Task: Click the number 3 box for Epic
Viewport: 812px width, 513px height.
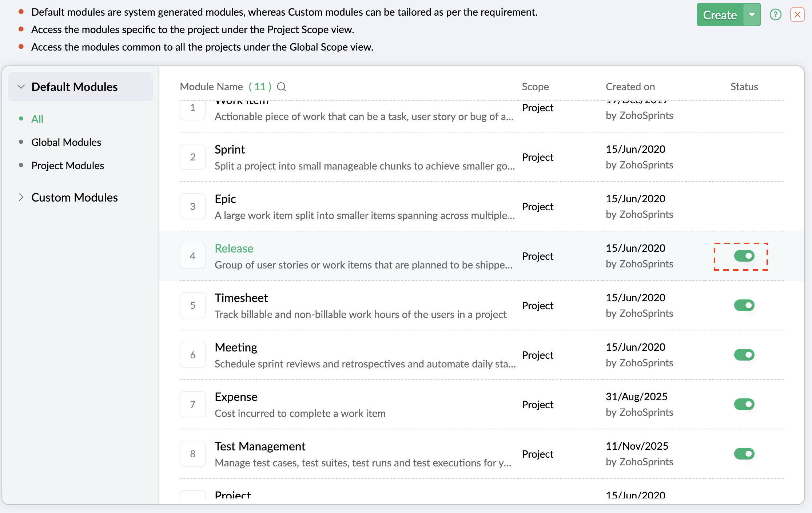Action: (x=193, y=207)
